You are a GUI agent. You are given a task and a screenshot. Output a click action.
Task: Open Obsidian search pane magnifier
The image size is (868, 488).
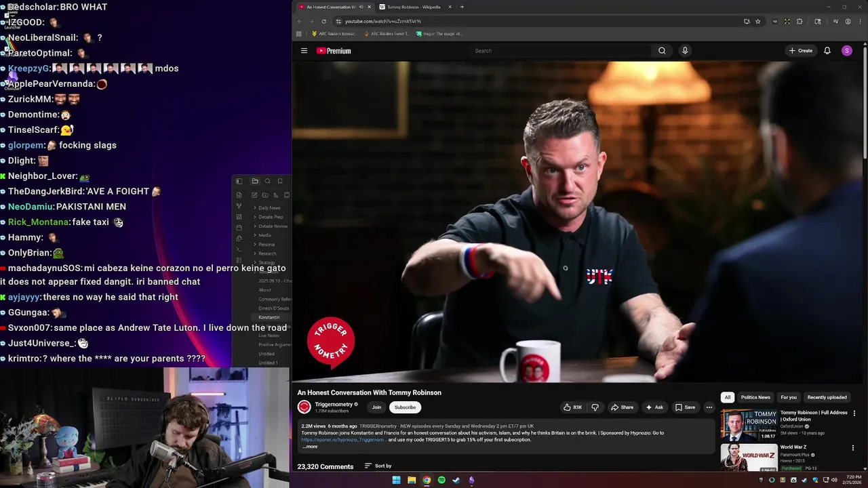[x=267, y=181]
